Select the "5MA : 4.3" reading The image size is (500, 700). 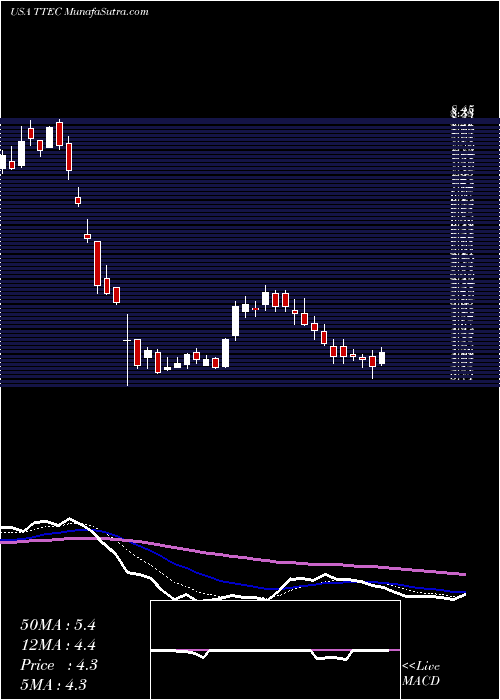[x=54, y=684]
